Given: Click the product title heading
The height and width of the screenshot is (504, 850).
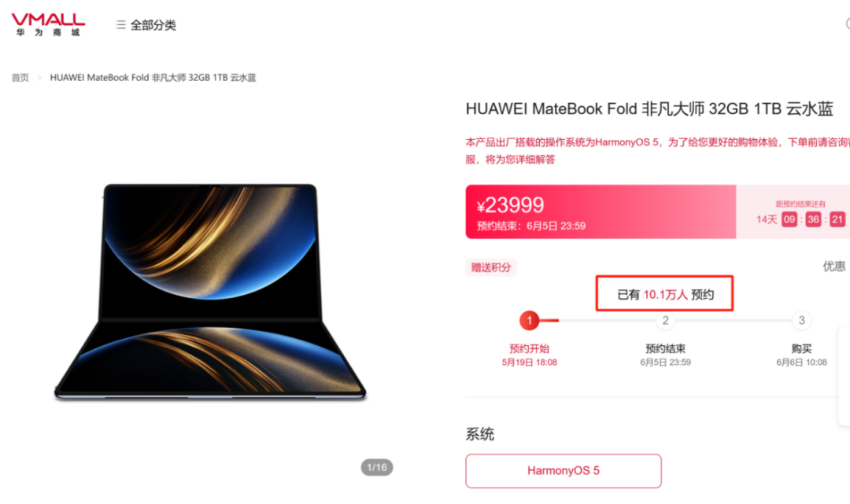Looking at the screenshot, I should 649,109.
